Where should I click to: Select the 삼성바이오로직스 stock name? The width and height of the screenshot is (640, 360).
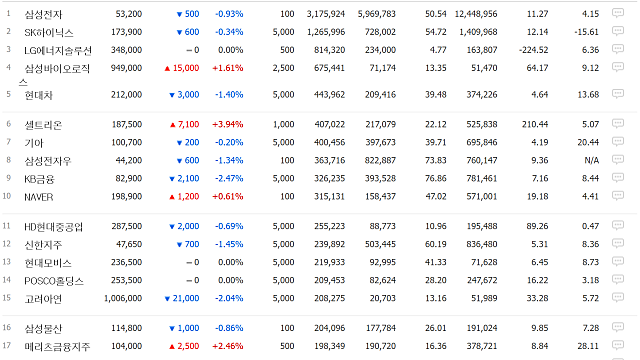[x=54, y=75]
